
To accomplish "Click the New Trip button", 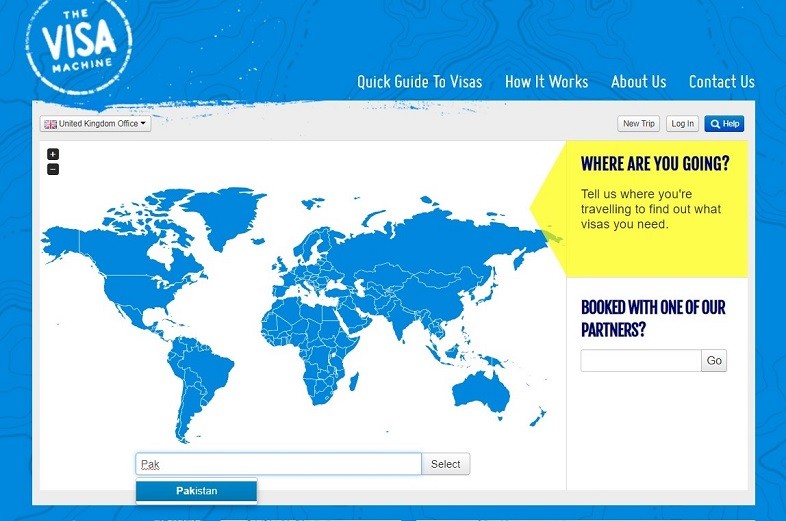I will (x=638, y=124).
